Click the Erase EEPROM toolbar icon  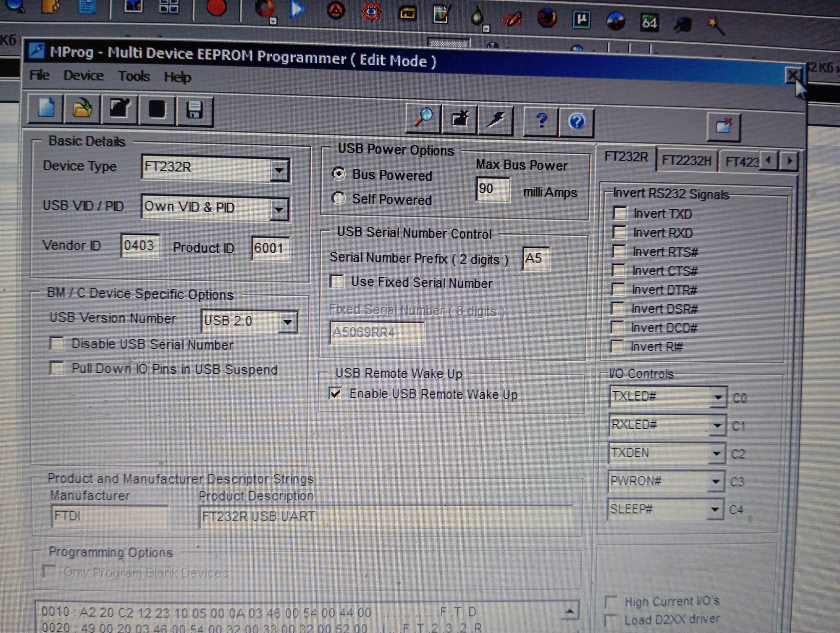tap(459, 119)
